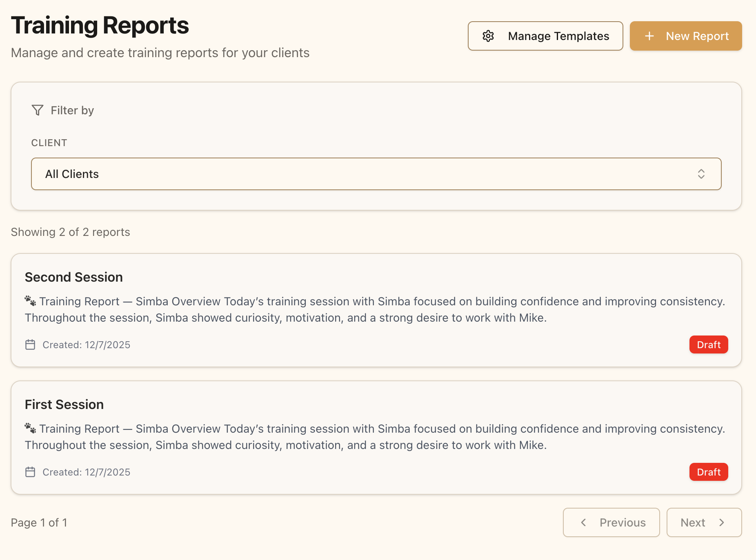Select the filter funnel icon
This screenshot has height=560, width=756.
[37, 110]
